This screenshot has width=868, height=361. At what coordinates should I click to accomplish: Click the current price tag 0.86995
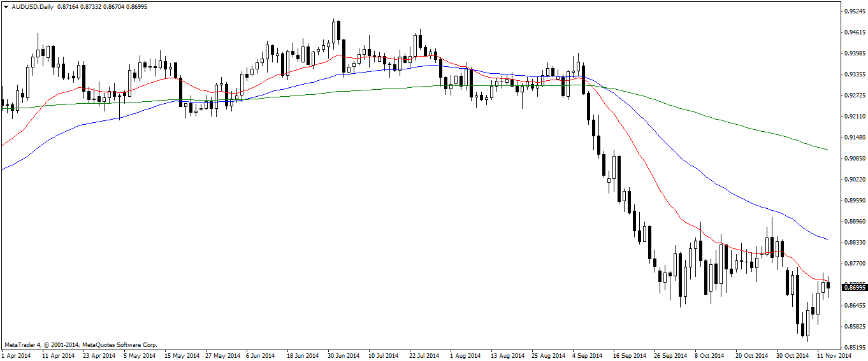853,288
